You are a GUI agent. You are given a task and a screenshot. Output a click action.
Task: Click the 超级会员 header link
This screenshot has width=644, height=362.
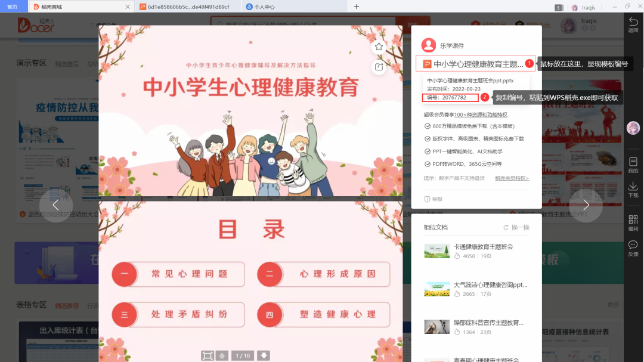(532, 24)
